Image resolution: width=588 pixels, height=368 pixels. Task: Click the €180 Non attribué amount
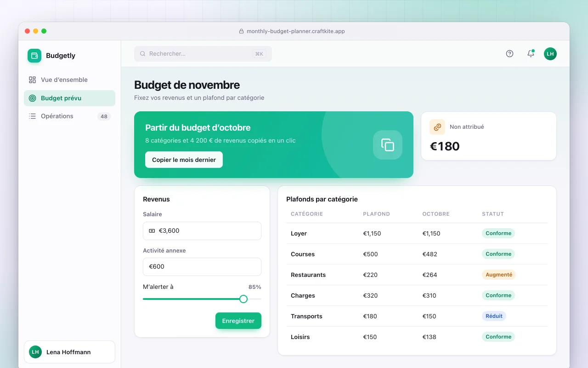445,146
